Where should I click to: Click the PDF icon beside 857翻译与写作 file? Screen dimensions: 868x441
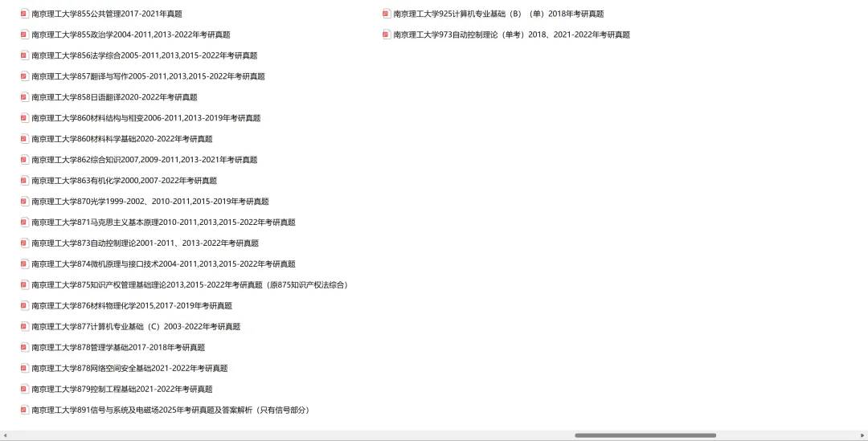tap(24, 76)
